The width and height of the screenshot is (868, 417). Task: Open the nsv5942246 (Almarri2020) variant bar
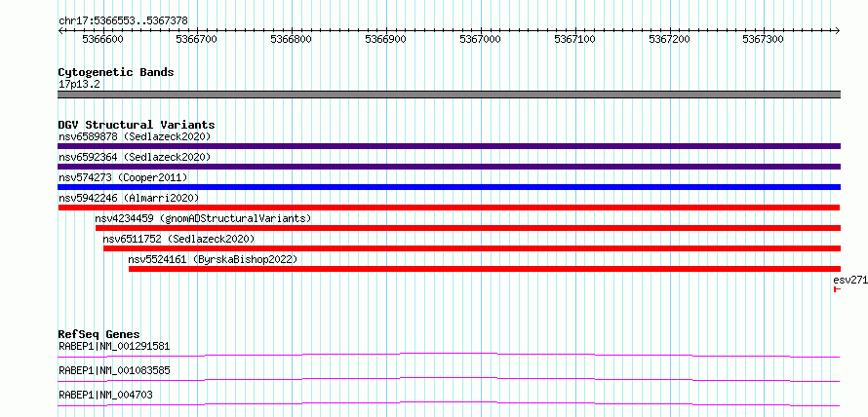(449, 208)
